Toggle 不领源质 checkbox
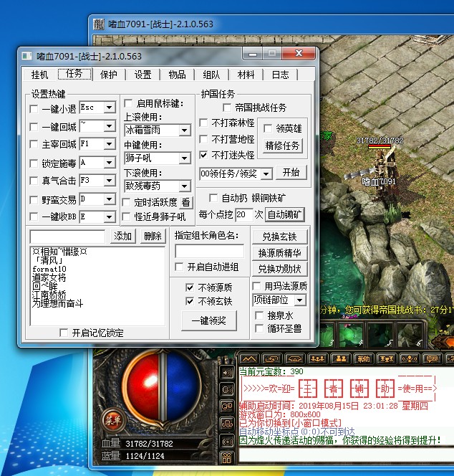Image resolution: width=454 pixels, height=476 pixels. pyautogui.click(x=190, y=287)
